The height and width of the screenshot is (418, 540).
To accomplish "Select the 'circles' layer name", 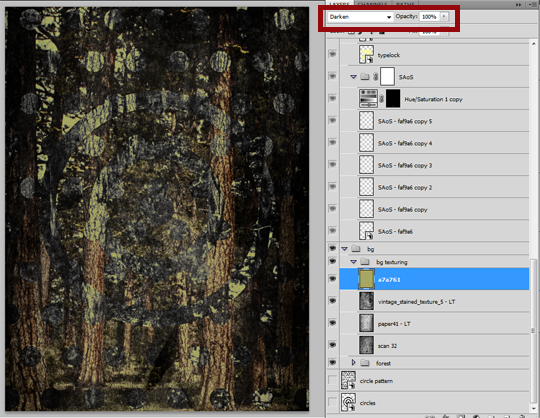I will click(367, 403).
